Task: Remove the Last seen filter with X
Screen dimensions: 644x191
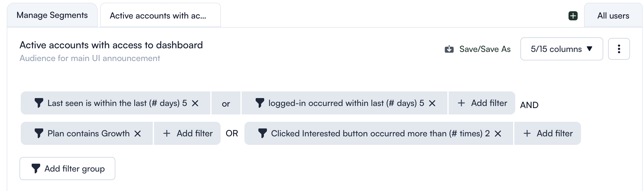Action: pyautogui.click(x=195, y=103)
